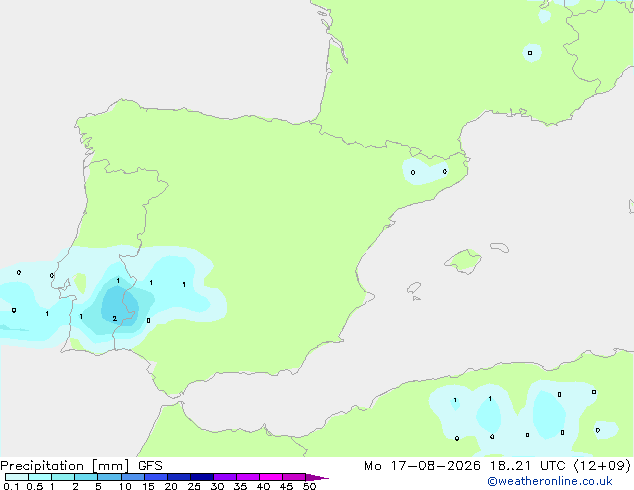Screen dimensions: 634x490
Task: Click the 20–25 mm legend color swatch
Action: tap(179, 477)
